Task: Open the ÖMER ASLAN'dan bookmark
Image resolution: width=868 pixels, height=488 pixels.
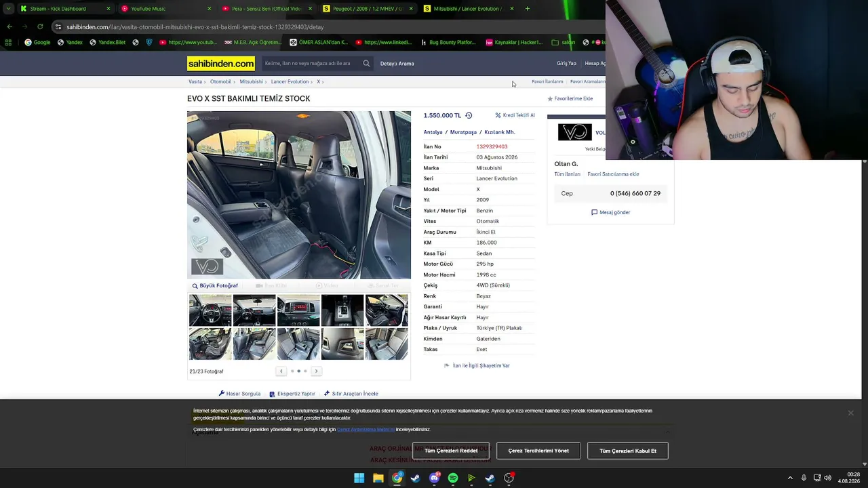Action: (319, 42)
